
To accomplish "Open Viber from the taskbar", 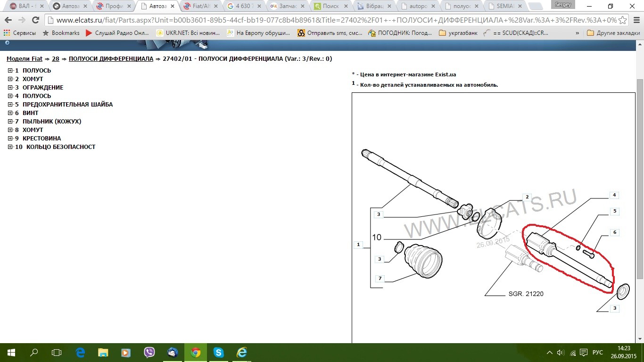I will click(149, 352).
